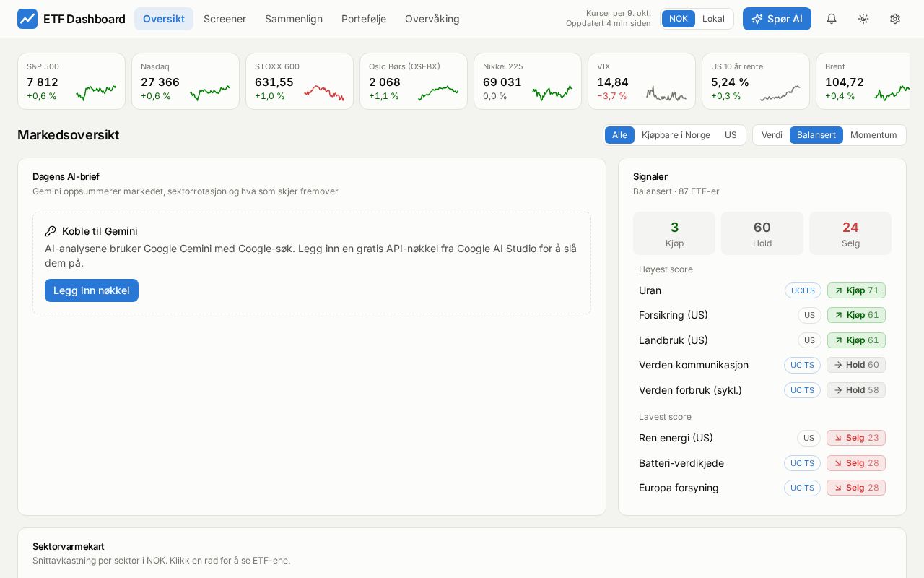Switch to the Portefølje tab
Viewport: 924px width, 578px height.
click(364, 19)
